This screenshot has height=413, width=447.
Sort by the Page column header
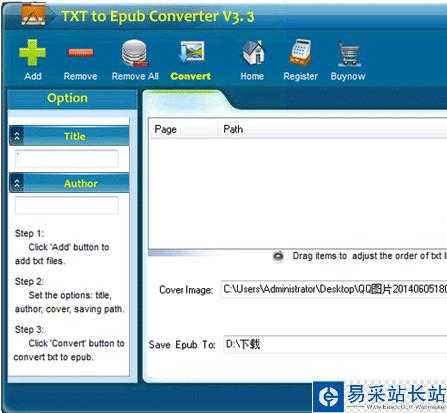point(183,129)
